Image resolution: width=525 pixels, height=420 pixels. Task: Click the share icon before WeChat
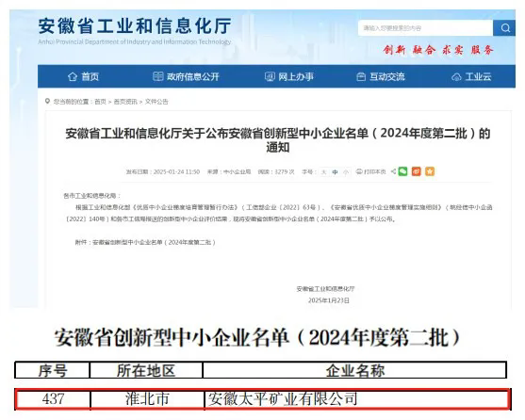393,171
